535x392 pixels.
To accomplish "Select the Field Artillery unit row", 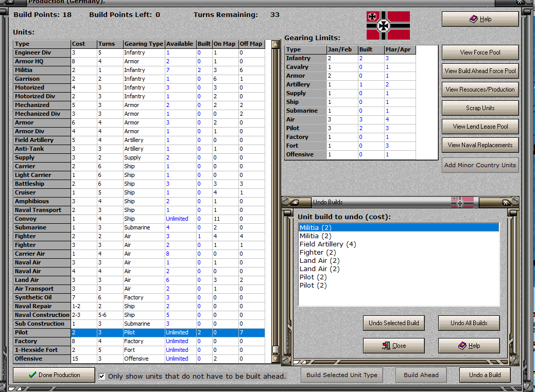I will pos(139,140).
